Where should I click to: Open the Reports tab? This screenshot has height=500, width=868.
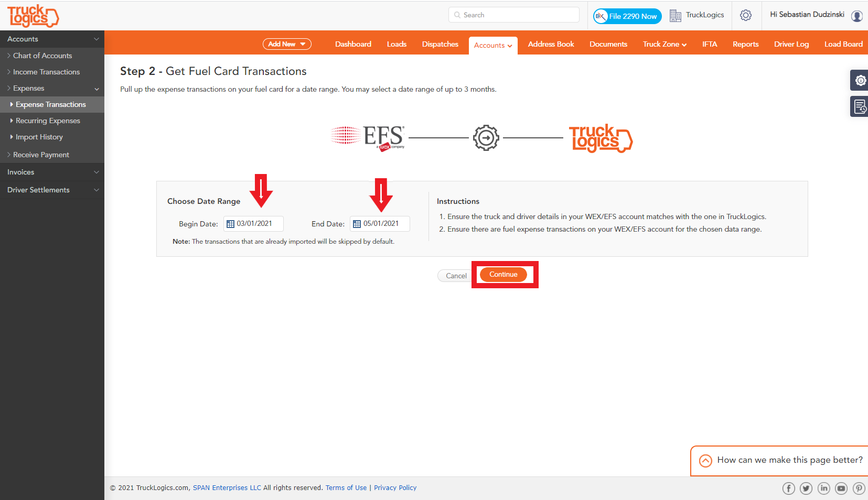point(745,44)
